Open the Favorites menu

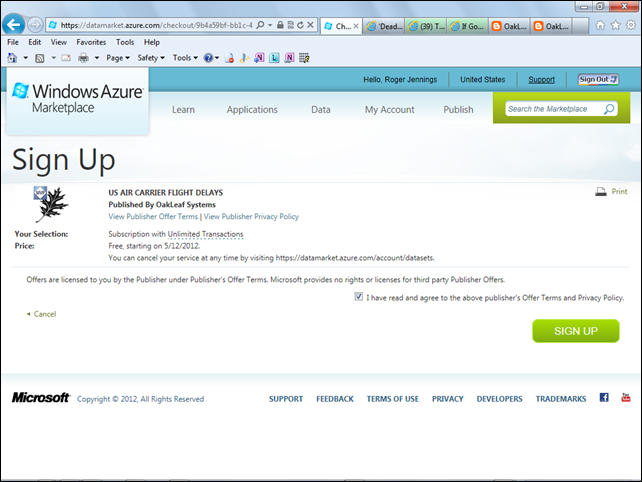point(91,42)
